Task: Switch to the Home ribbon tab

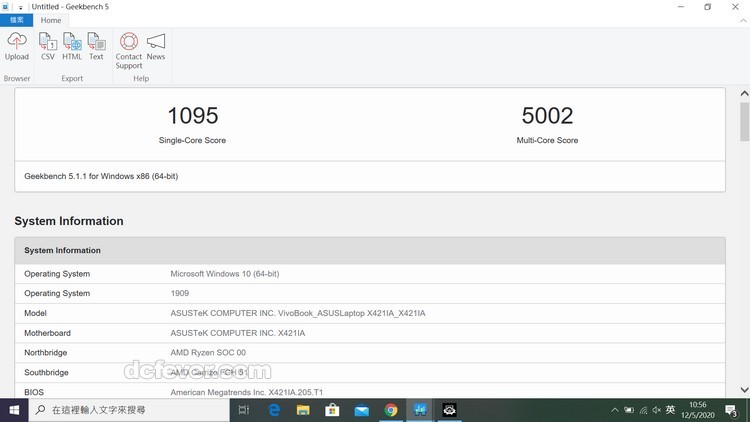Action: point(51,20)
